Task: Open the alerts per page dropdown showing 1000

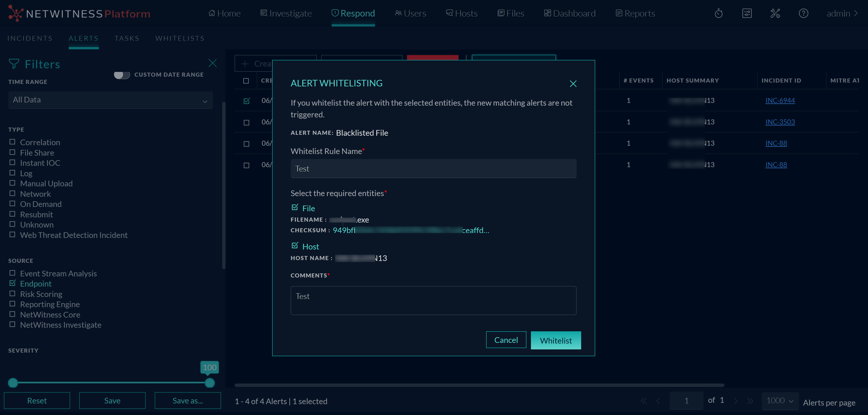Action: tap(779, 401)
